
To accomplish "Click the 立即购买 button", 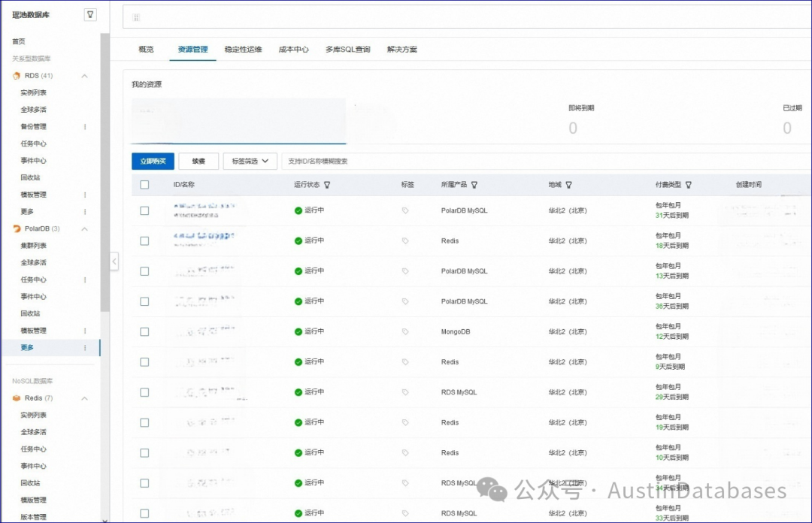I will (x=153, y=161).
